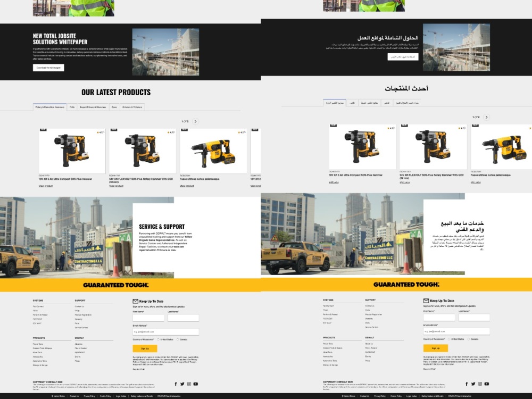Click View product under 18V XR Compact Hammer
This screenshot has width=532, height=399.
coord(45,186)
